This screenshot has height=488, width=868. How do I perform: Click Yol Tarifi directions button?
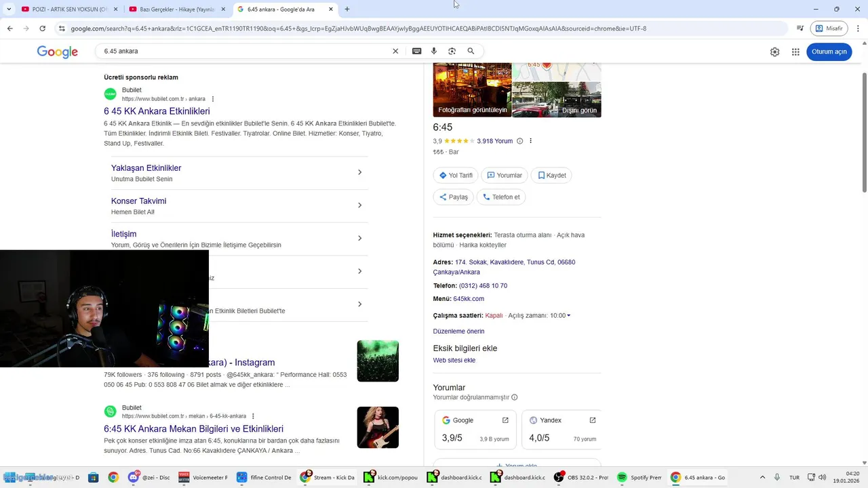point(456,176)
